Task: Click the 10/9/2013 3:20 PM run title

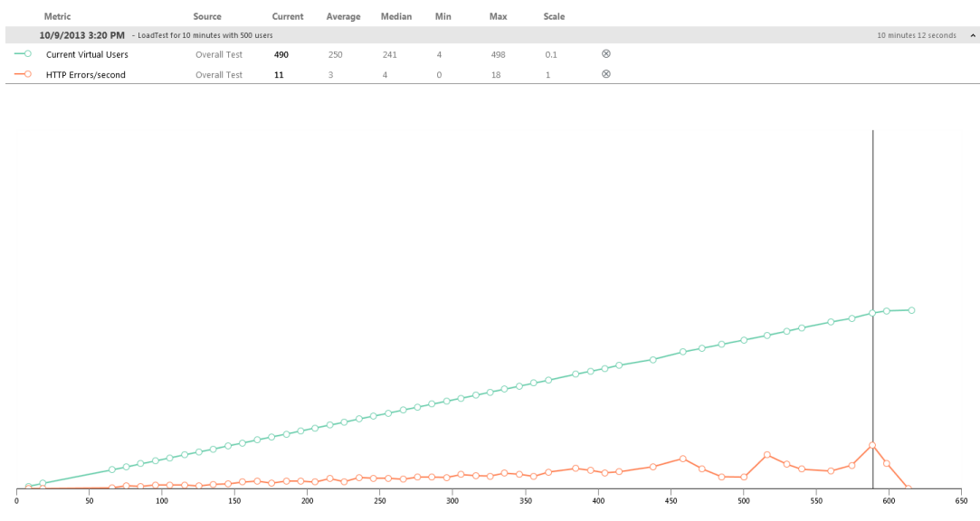Action: click(81, 35)
